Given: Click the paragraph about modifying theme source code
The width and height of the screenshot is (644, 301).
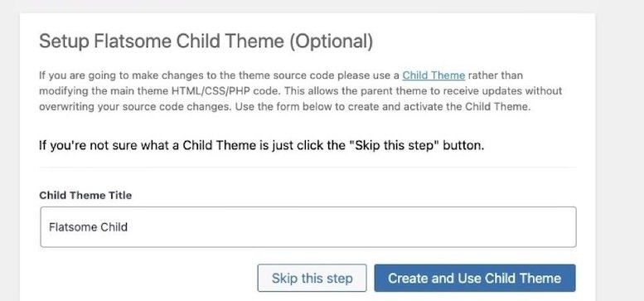Looking at the screenshot, I should 300,91.
